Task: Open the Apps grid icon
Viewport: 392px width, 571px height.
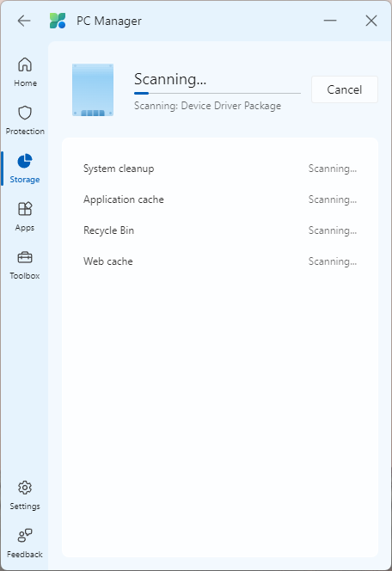Action: [25, 209]
